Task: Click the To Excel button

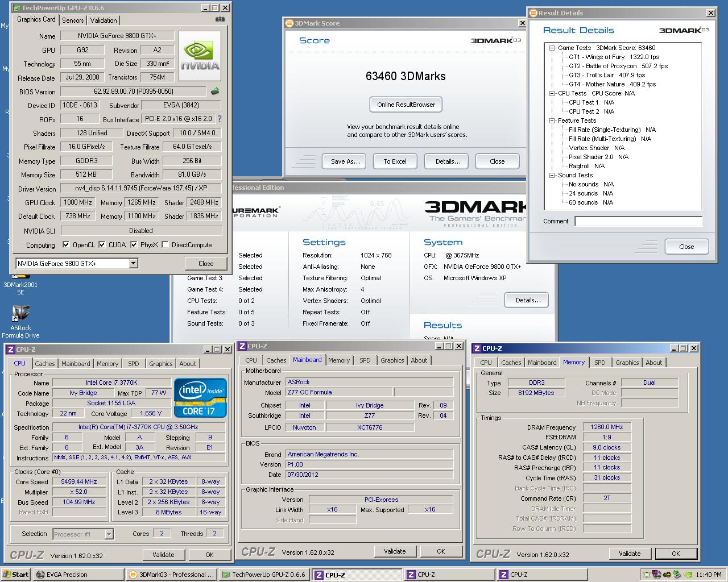Action: [x=394, y=161]
